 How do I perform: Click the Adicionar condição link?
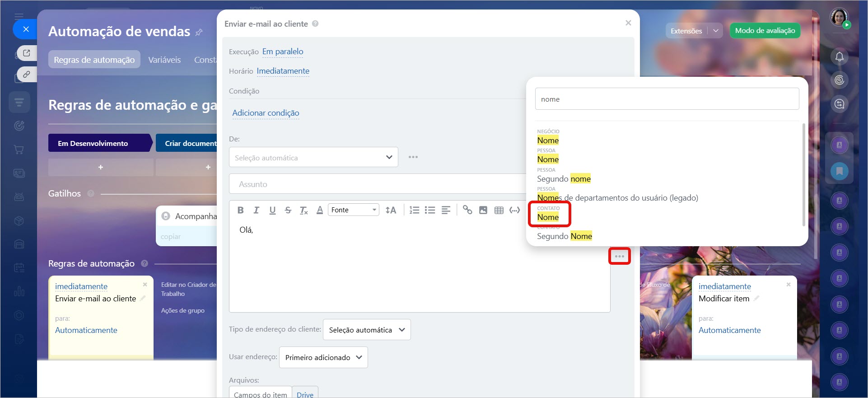pos(266,113)
